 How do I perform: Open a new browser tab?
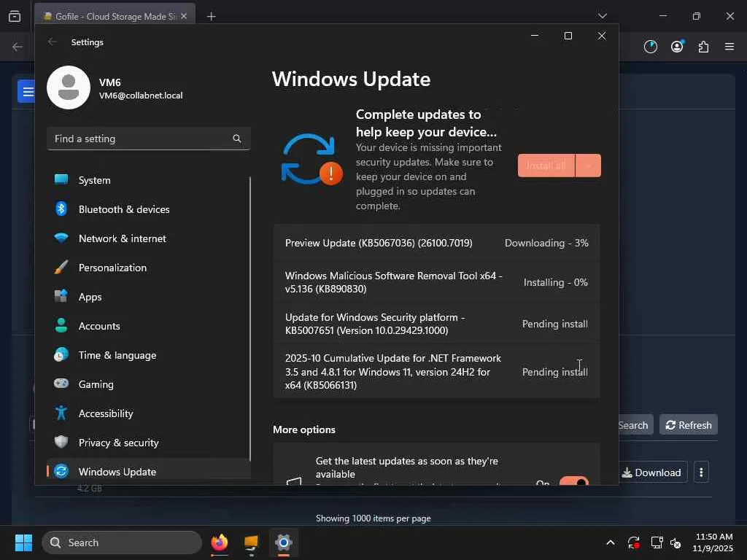(x=211, y=16)
